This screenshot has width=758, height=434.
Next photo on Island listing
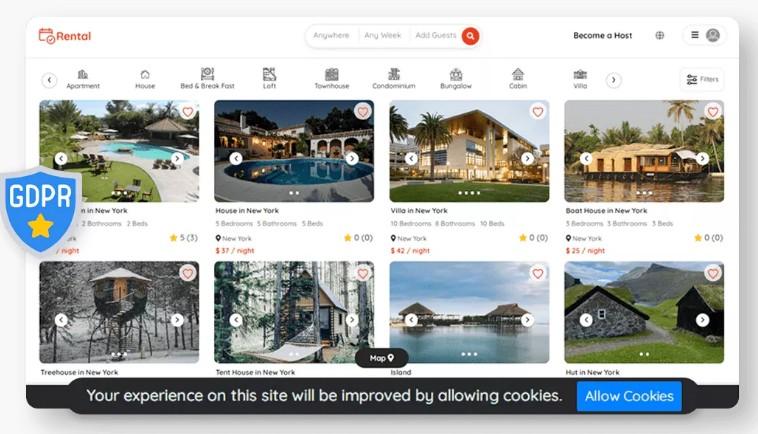pos(527,319)
